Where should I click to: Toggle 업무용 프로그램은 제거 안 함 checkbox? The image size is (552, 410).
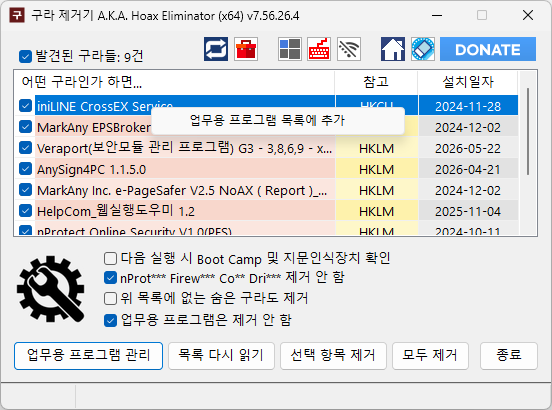tap(111, 320)
